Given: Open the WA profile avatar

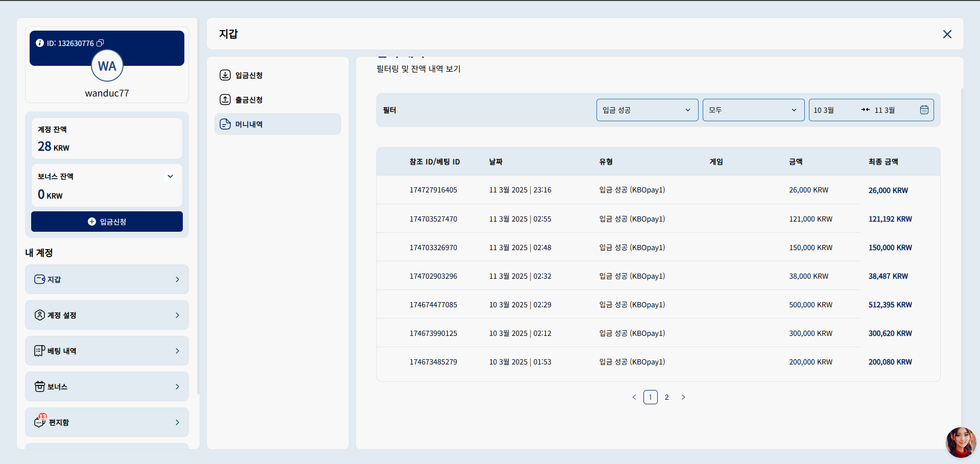Looking at the screenshot, I should (x=107, y=66).
